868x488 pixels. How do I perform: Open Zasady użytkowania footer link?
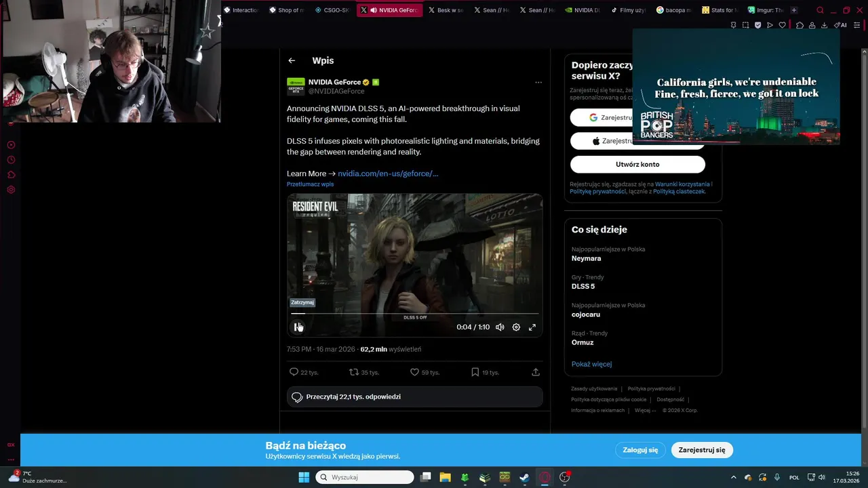[594, 389]
